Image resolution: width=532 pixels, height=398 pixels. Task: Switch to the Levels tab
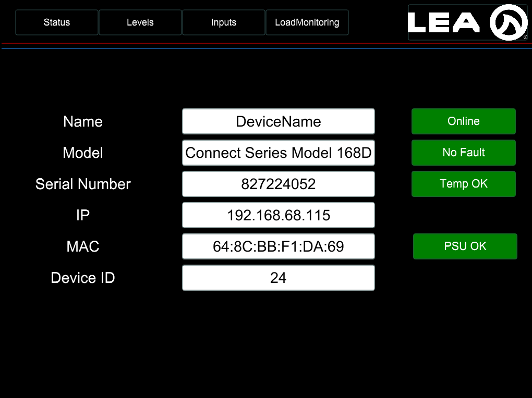(140, 22)
